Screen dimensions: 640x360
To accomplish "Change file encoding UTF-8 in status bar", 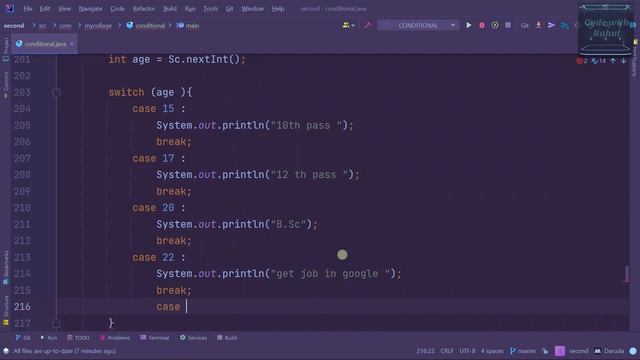I will click(467, 351).
